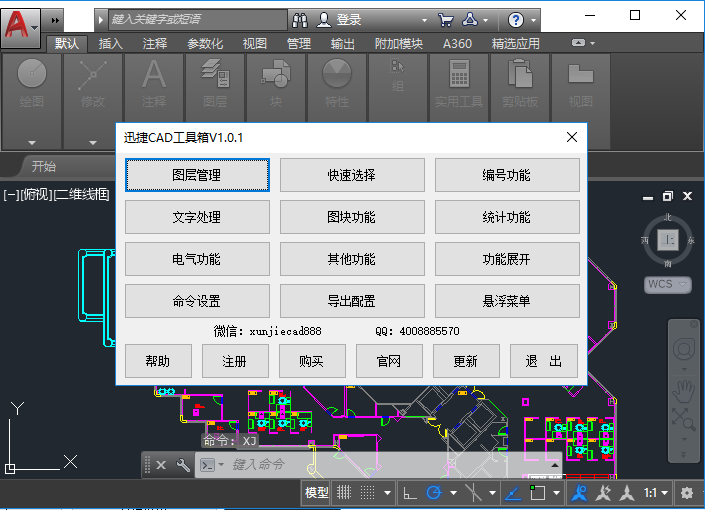Viewport: 705px width, 510px height.
Task: Click the pan hand tool in navigation bar
Action: pyautogui.click(x=683, y=390)
